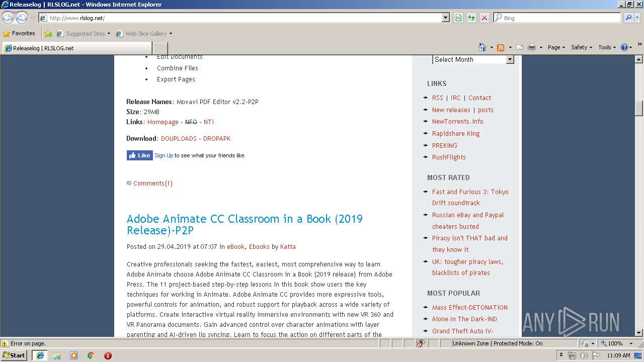Screen dimensions: 644x362
Task: Open the Rapidshare King sidebar link
Action: 456,133
